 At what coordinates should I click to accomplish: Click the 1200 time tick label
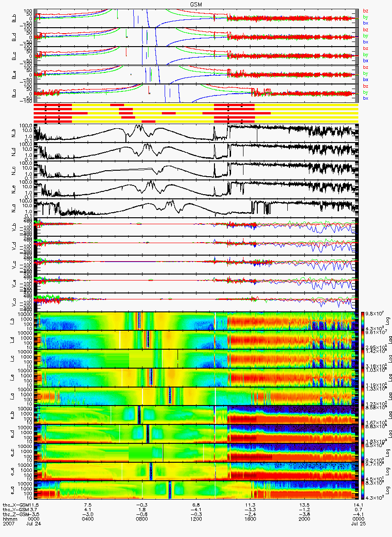(x=196, y=519)
